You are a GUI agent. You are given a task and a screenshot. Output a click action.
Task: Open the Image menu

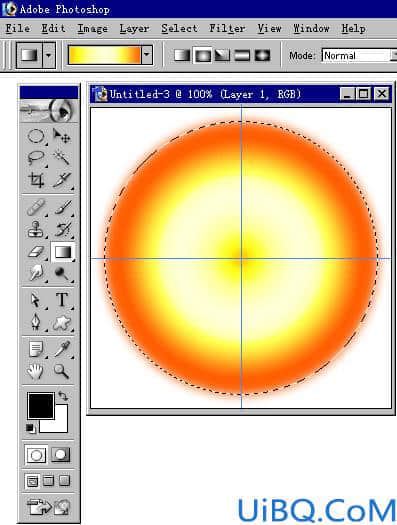click(93, 28)
